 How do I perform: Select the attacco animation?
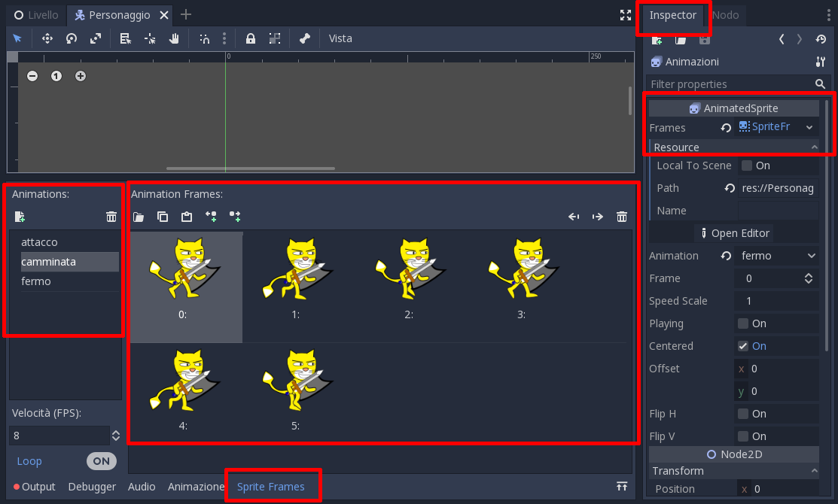pyautogui.click(x=39, y=242)
